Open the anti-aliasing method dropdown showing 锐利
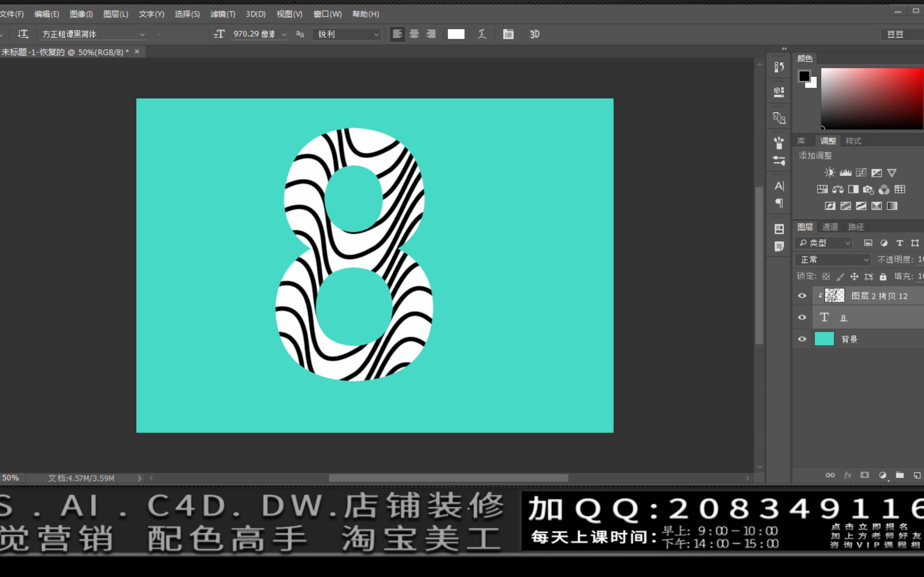The height and width of the screenshot is (577, 924). 345,34
